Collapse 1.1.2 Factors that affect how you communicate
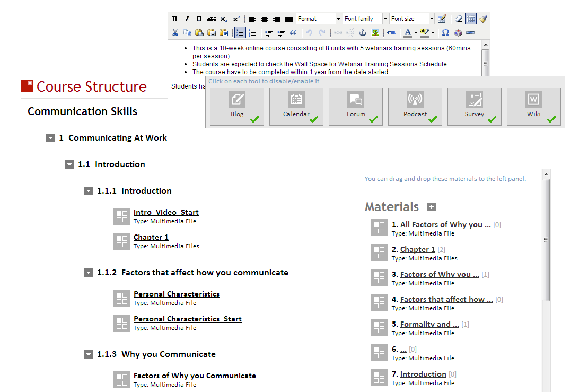This screenshot has height=392, width=588. click(89, 273)
